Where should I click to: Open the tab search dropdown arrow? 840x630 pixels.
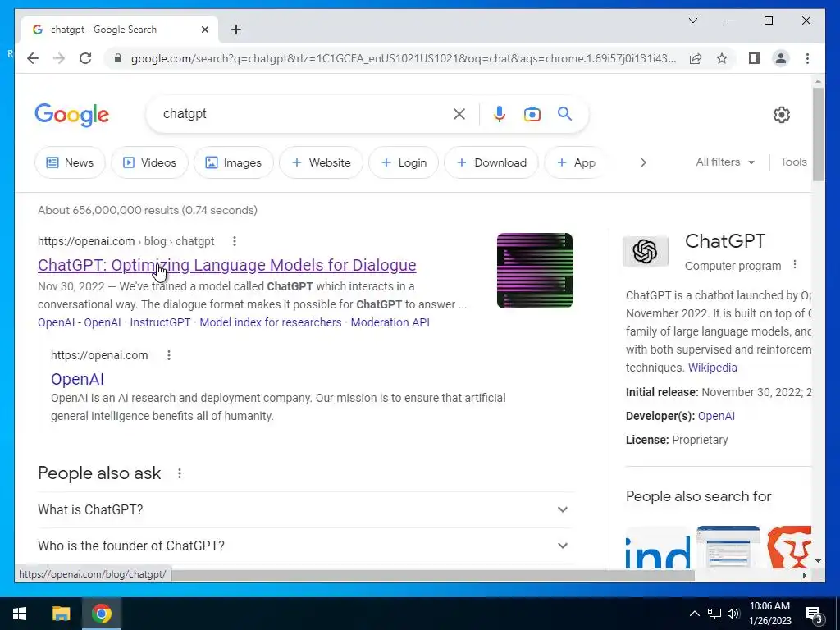(x=692, y=21)
